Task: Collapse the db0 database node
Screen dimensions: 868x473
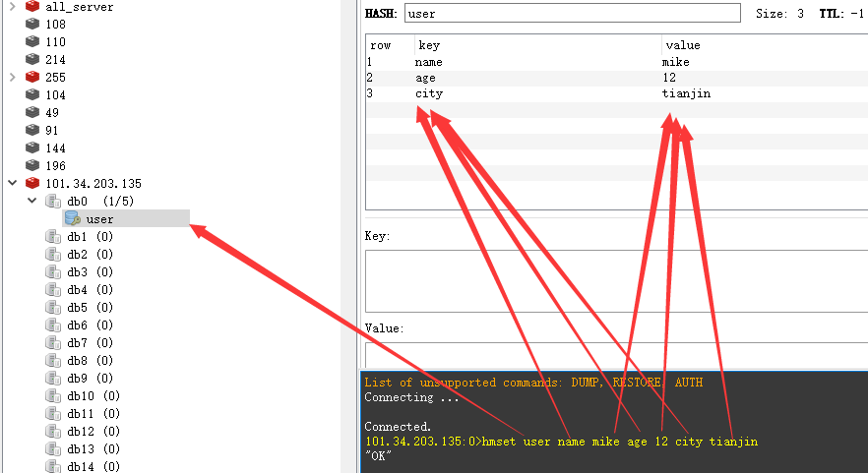Action: [32, 201]
